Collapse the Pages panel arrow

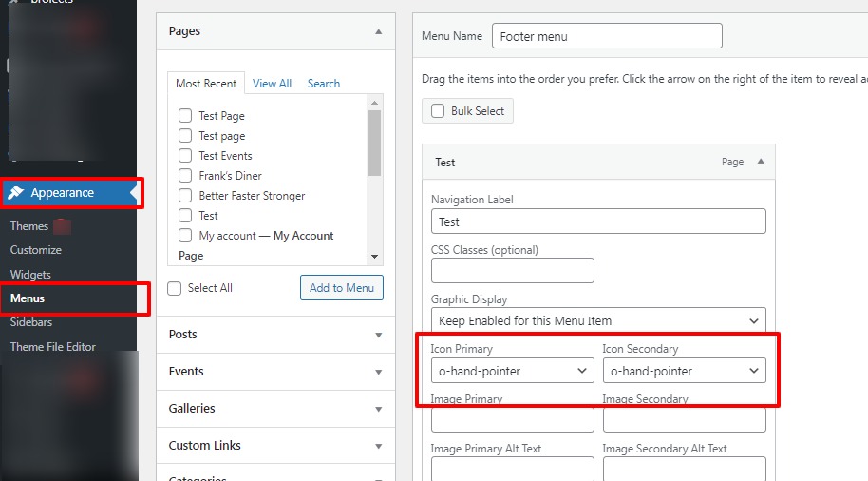[x=379, y=31]
